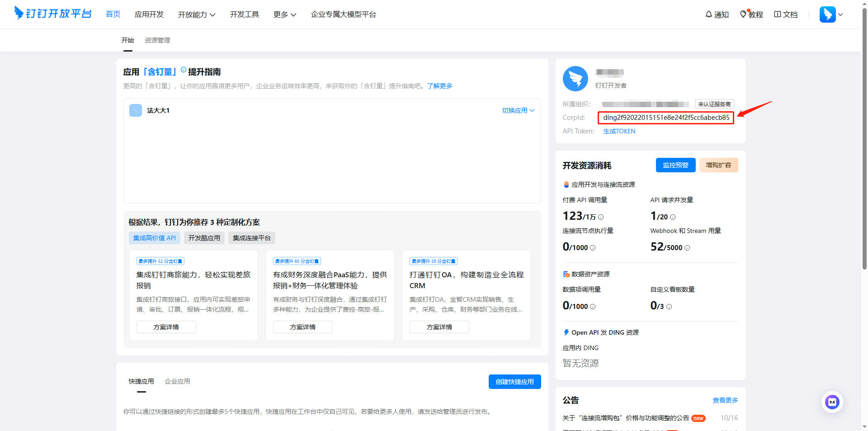
Task: Click info icon beside 连接流节点执行量 0/1000
Action: tap(593, 248)
